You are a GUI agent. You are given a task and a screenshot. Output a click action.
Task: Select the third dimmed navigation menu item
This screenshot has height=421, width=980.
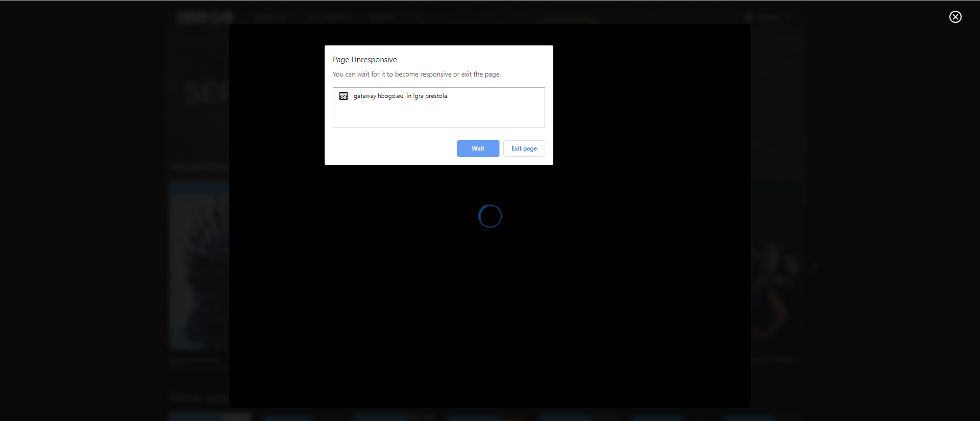point(382,17)
